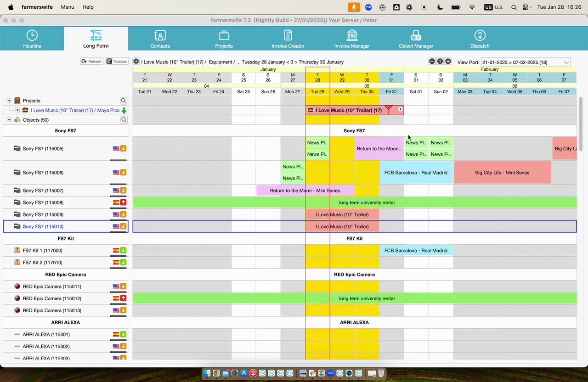
Task: Click the Fri 31 day header
Action: coord(391,91)
